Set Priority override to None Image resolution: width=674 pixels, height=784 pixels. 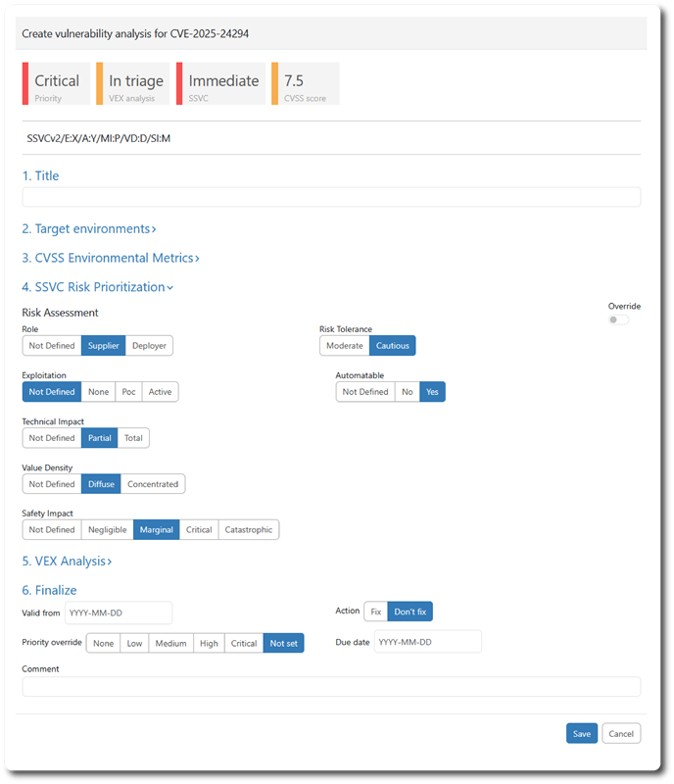pyautogui.click(x=103, y=643)
